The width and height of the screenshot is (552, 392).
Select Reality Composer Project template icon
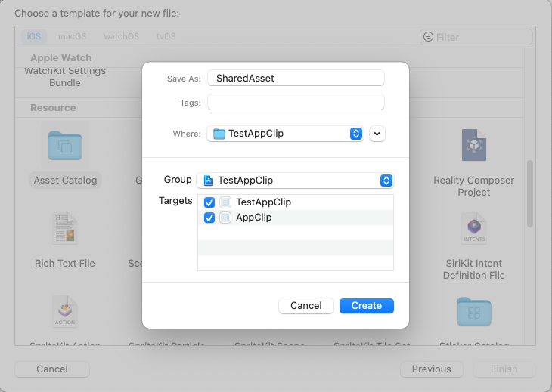[474, 145]
